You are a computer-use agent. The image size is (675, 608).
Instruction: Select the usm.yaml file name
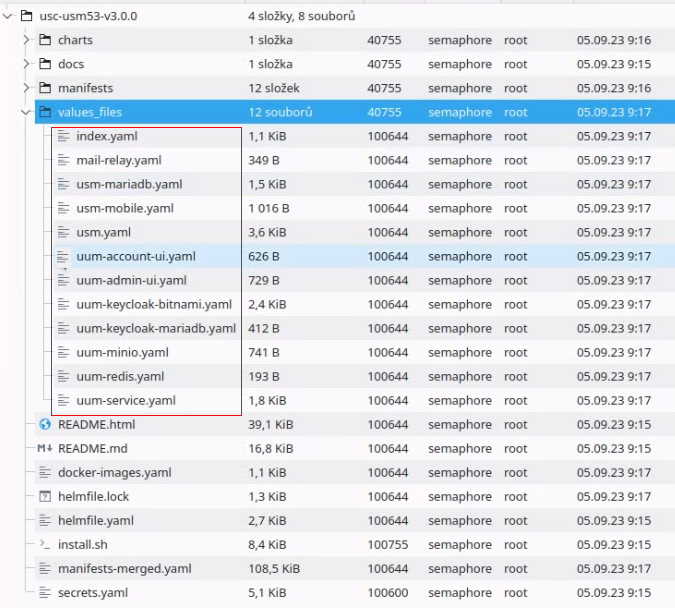coord(103,233)
